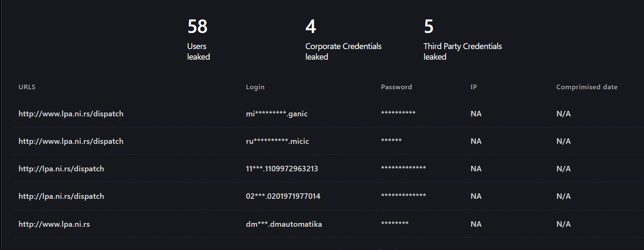This screenshot has height=250, width=644.
Task: Sort by the IP column header
Action: (x=473, y=87)
